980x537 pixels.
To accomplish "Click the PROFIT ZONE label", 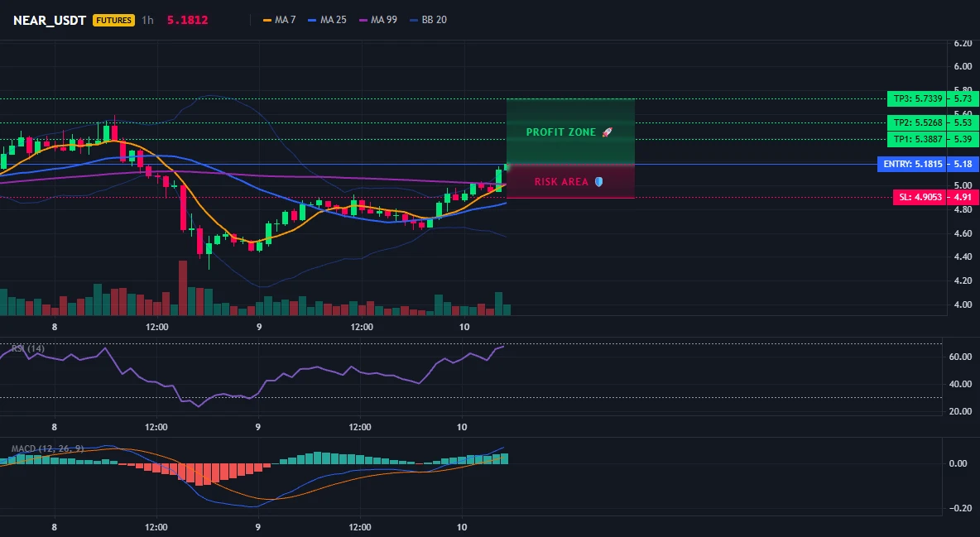I will point(569,132).
